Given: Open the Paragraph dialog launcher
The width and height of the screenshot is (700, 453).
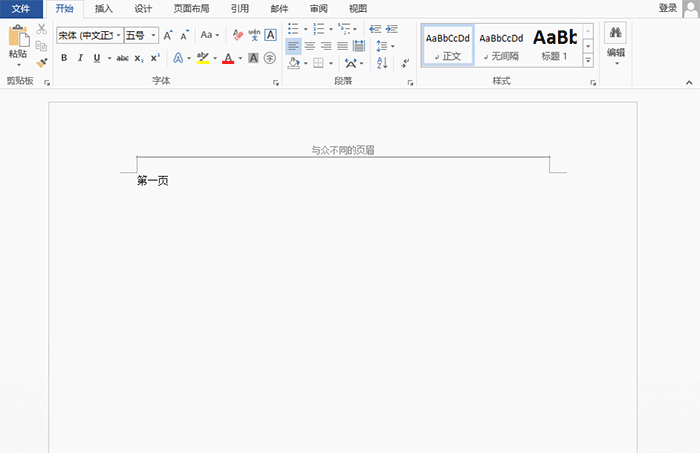Looking at the screenshot, I should [410, 83].
